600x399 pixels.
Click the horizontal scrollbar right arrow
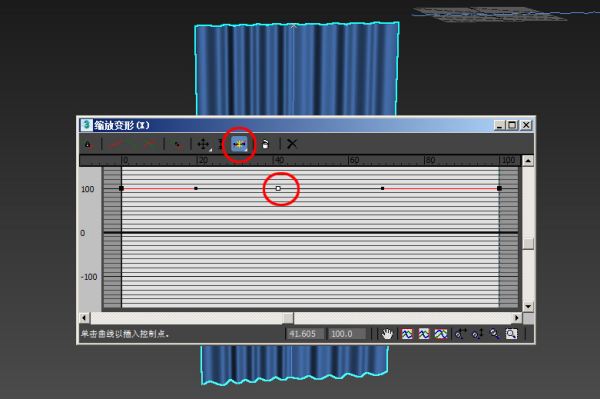point(517,318)
